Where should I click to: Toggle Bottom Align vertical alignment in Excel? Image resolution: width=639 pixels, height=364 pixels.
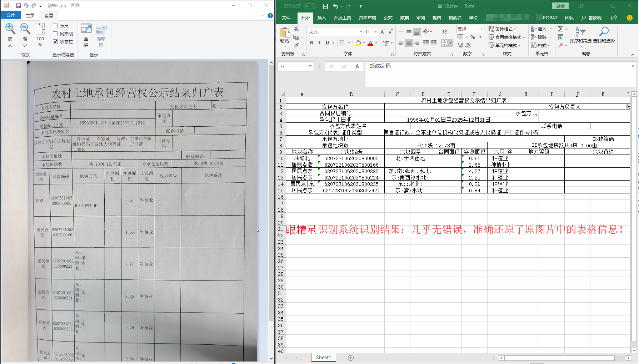coord(417,32)
